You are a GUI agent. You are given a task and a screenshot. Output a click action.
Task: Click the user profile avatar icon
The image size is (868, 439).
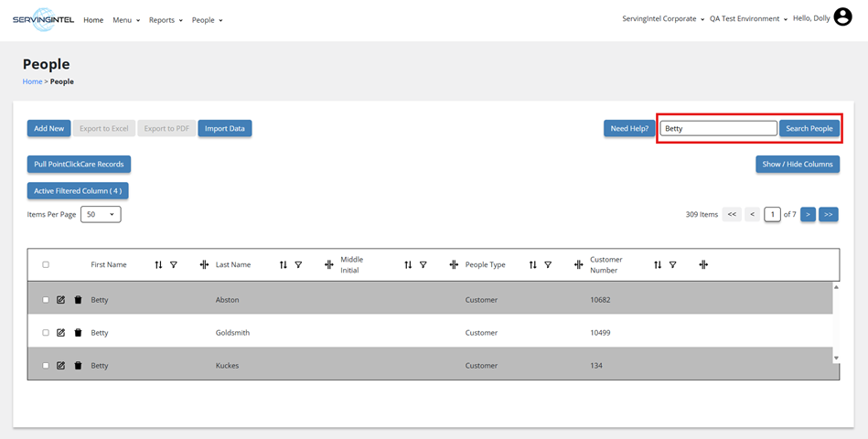click(842, 17)
